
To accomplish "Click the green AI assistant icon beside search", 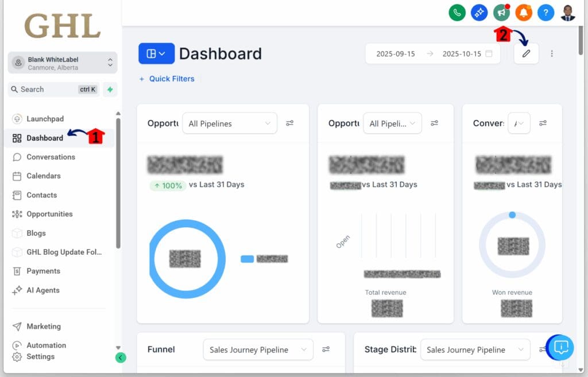I will tap(110, 90).
